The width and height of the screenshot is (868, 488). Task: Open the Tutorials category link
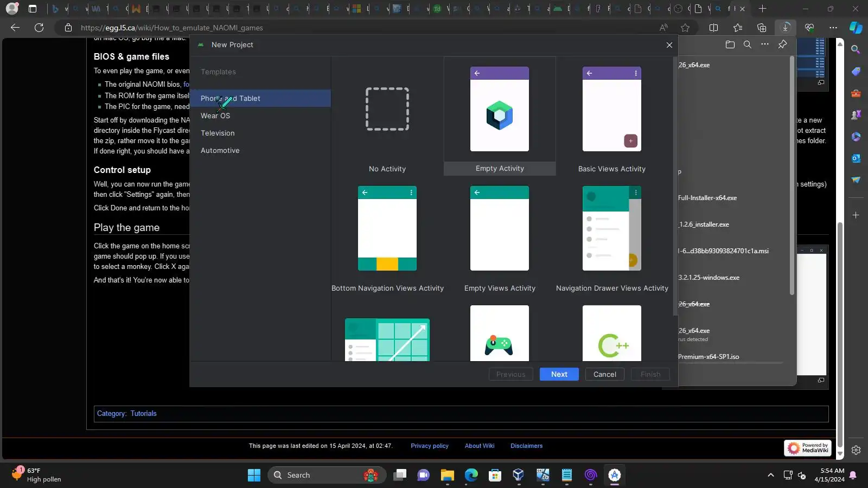(x=143, y=413)
